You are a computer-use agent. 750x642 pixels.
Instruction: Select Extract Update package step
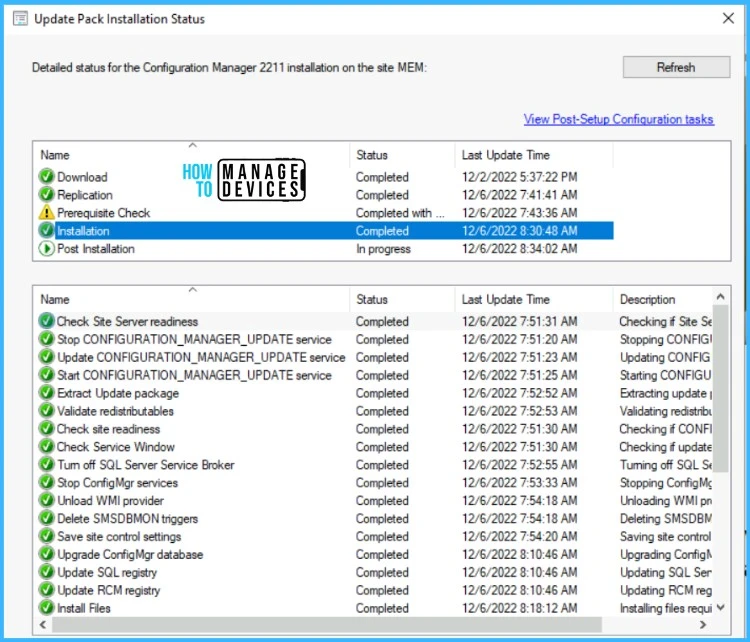click(x=375, y=393)
